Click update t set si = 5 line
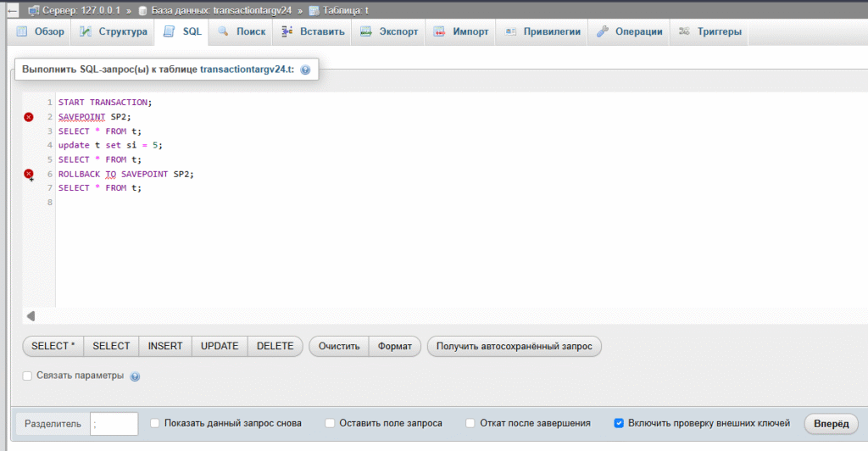Image resolution: width=868 pixels, height=451 pixels. click(x=110, y=145)
